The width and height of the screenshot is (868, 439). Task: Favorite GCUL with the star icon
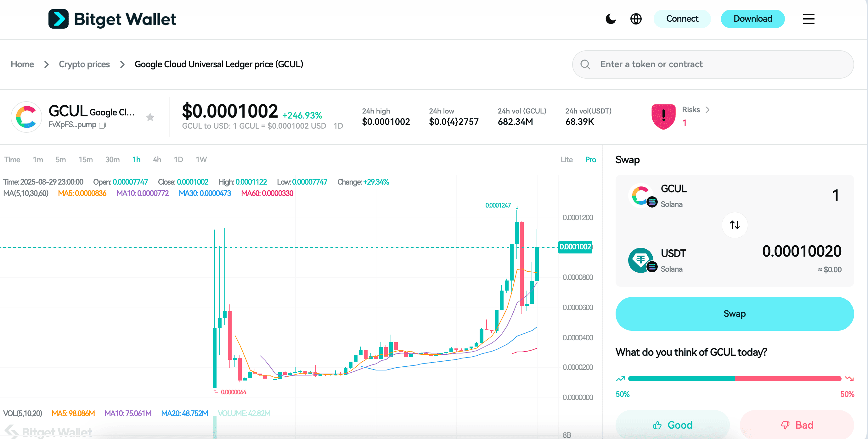coord(150,117)
